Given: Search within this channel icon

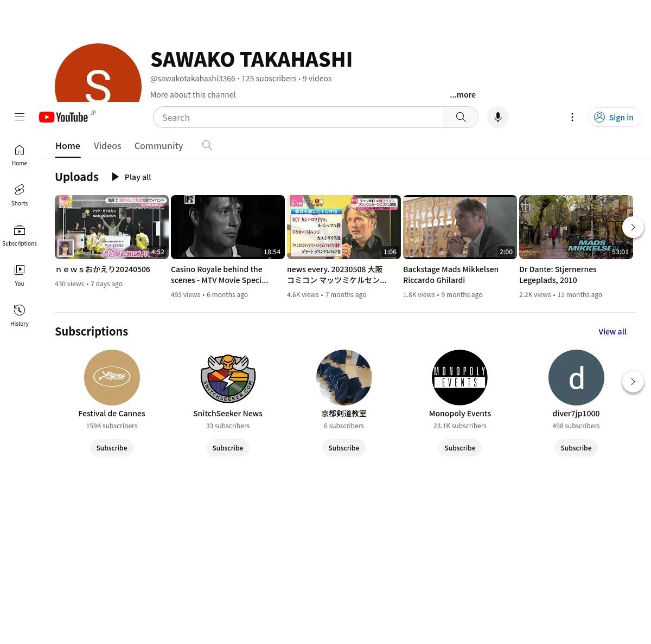Looking at the screenshot, I should point(207,145).
